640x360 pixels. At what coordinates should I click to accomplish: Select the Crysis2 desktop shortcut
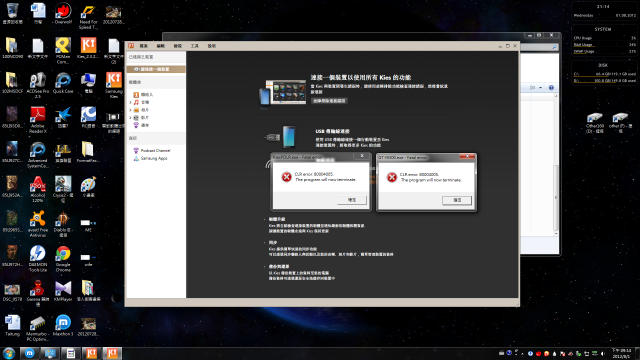click(63, 189)
